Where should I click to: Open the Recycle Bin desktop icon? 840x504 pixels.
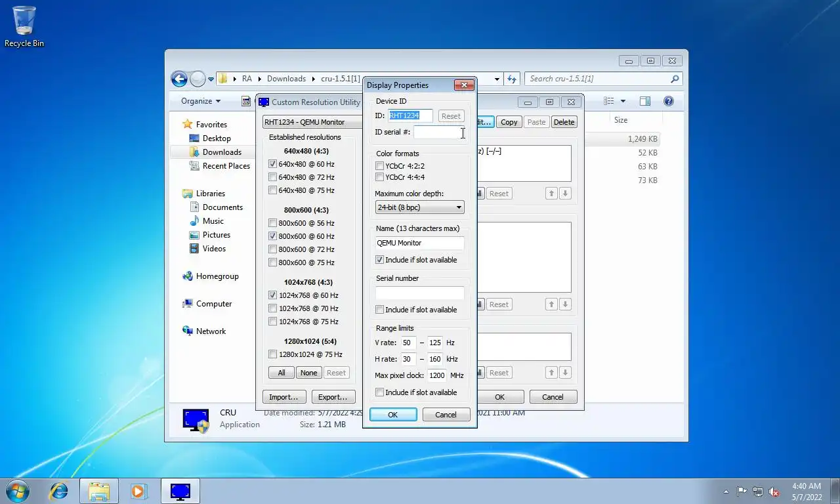(24, 26)
